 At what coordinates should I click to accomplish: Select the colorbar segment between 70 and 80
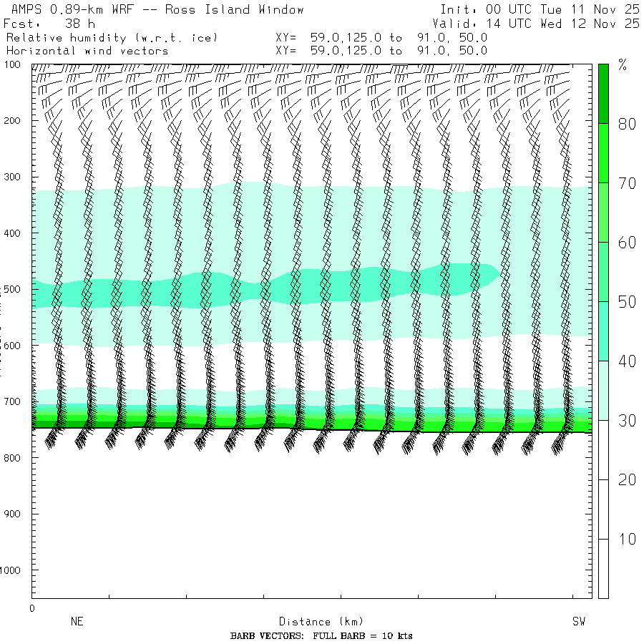coord(603,153)
